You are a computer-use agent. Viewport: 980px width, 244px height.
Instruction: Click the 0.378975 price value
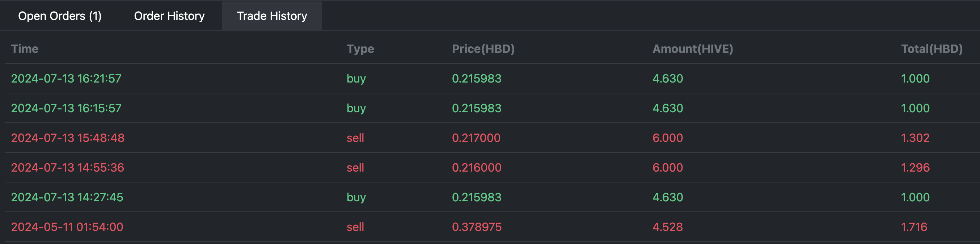coord(477,227)
